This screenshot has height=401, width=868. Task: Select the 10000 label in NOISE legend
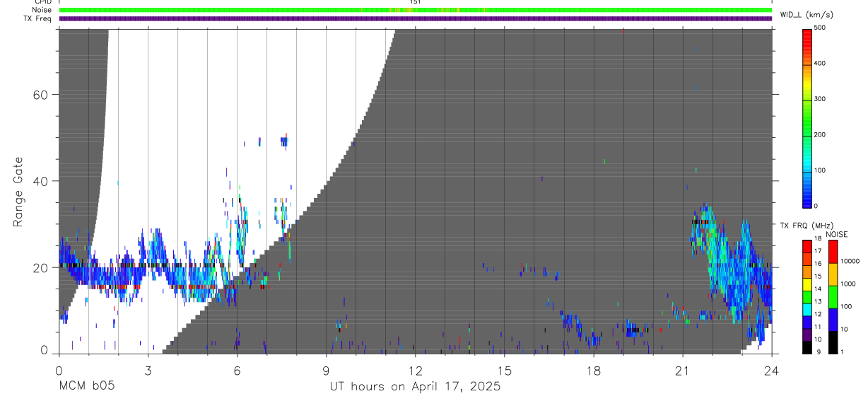click(x=851, y=261)
